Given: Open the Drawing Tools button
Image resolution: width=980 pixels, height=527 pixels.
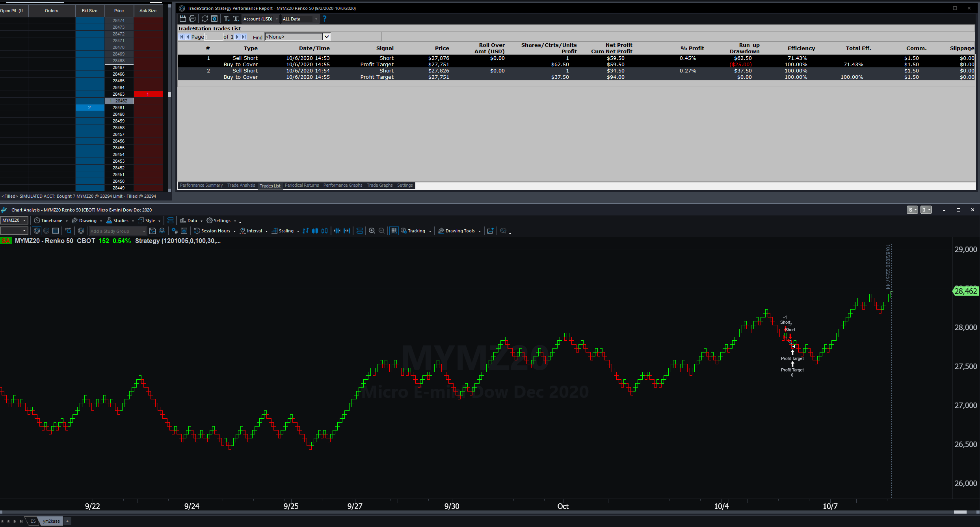Looking at the screenshot, I should (x=459, y=231).
